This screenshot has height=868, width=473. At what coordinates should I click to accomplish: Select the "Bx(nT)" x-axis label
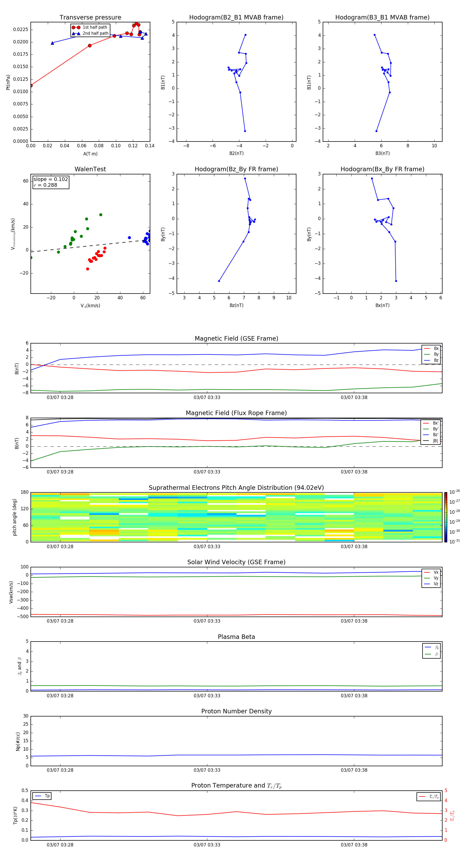382,306
